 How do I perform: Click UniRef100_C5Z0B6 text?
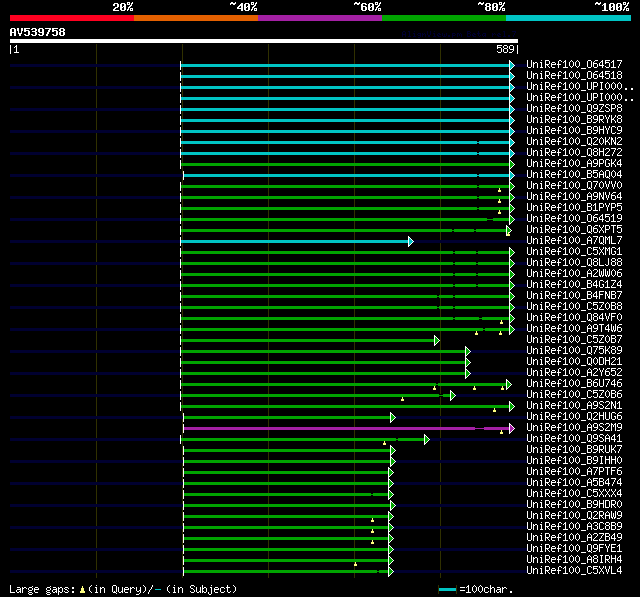(x=574, y=395)
